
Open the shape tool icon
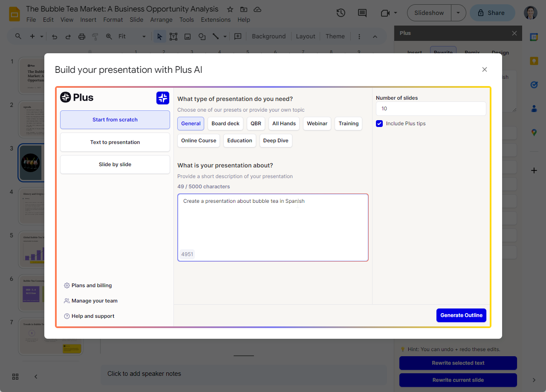[202, 37]
